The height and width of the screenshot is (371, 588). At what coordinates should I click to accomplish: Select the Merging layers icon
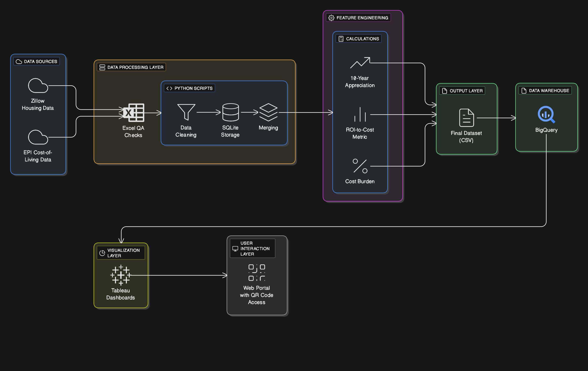click(x=268, y=112)
